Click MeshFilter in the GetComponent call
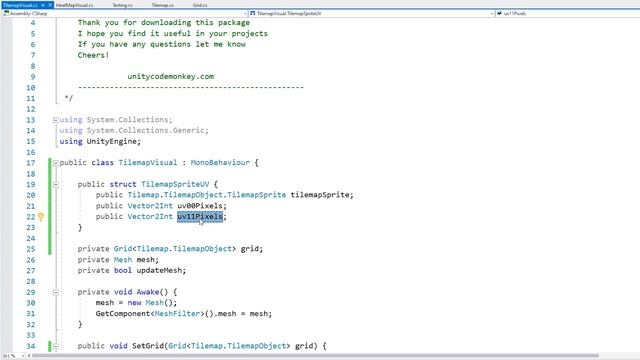The image size is (640, 360). click(x=178, y=313)
